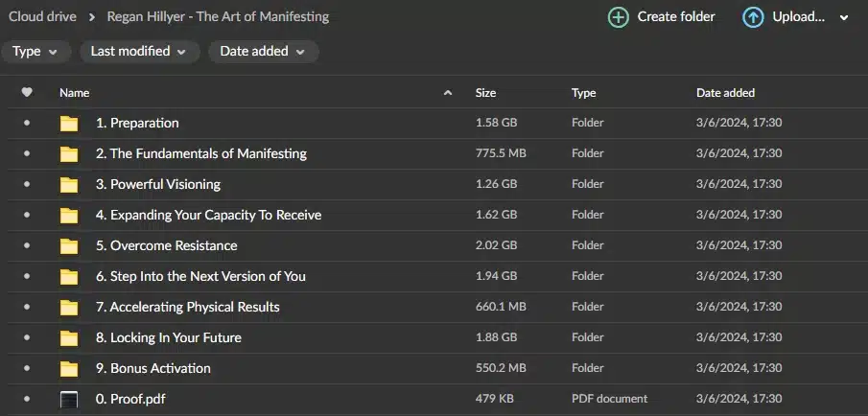868x416 pixels.
Task: Toggle favourite dot for 1. Preparation
Action: 27,124
